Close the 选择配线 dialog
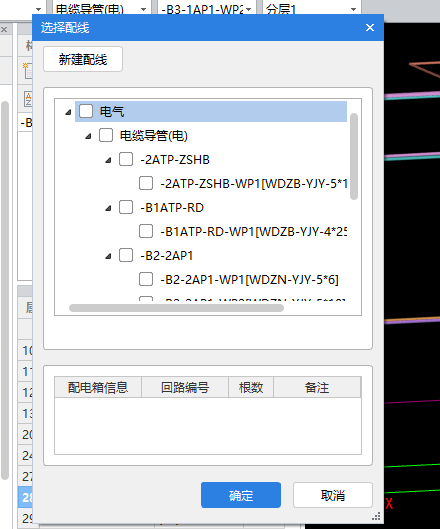The height and width of the screenshot is (529, 440). [370, 28]
